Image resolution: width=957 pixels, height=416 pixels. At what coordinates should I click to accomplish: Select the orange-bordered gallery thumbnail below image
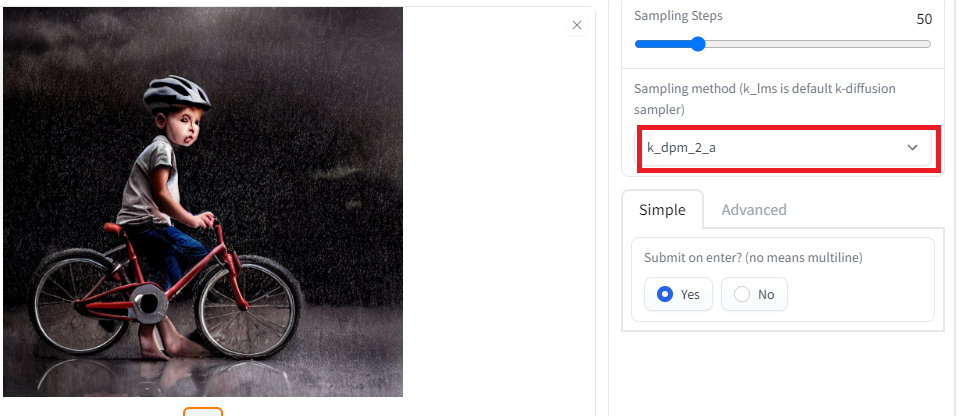(x=203, y=412)
